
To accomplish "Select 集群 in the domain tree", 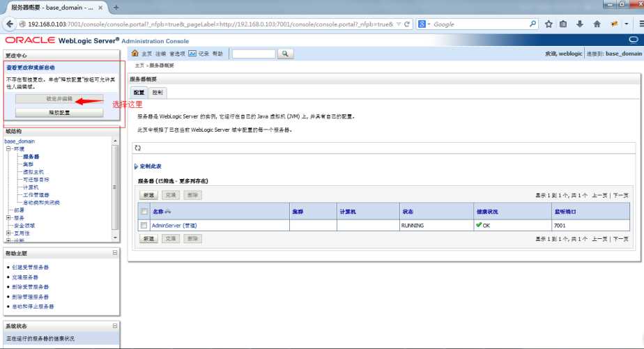I will pos(28,164).
